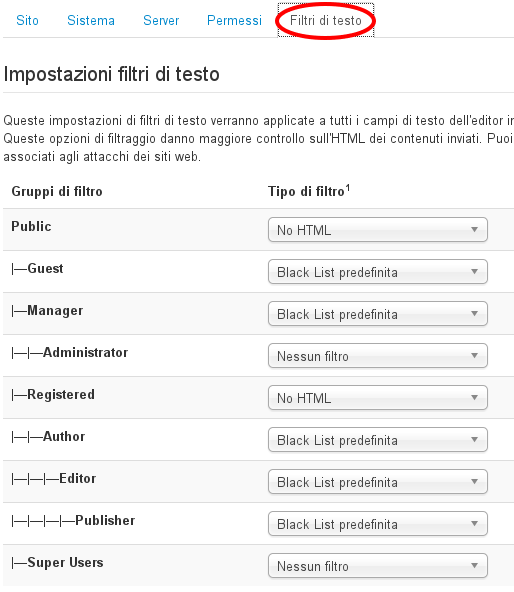Open the Public filter type dropdown
Image resolution: width=514 pixels, height=592 pixels.
point(378,230)
